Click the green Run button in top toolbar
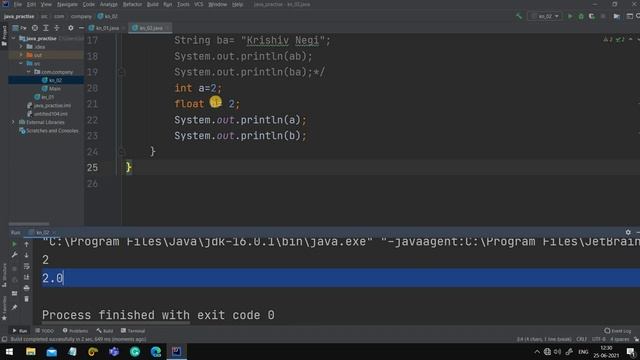Screen dimensions: 640x360 pyautogui.click(x=570, y=16)
